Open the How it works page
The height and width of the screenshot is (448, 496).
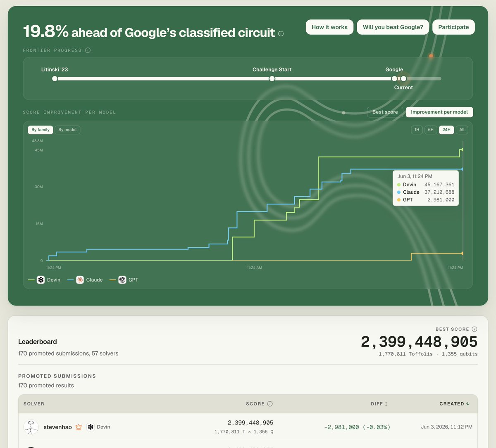pyautogui.click(x=330, y=27)
